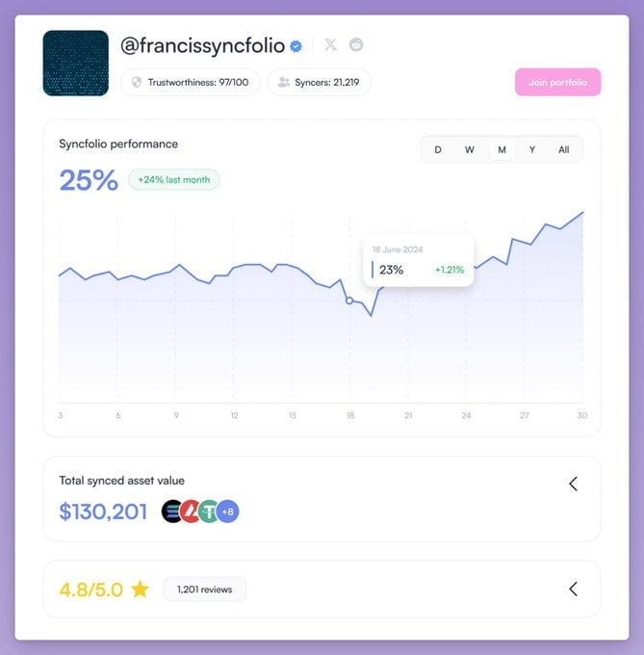The image size is (644, 655).
Task: Click the Syncers people icon
Action: [x=283, y=82]
